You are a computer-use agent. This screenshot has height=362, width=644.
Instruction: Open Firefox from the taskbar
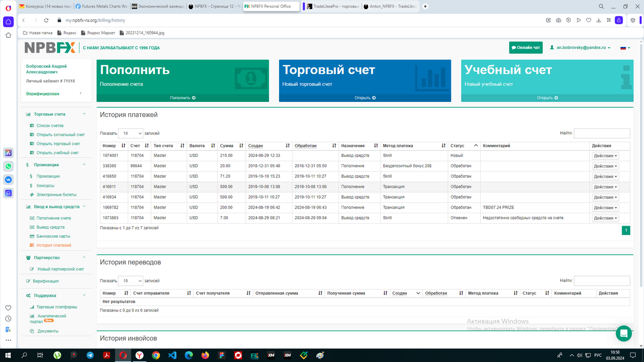[205, 355]
